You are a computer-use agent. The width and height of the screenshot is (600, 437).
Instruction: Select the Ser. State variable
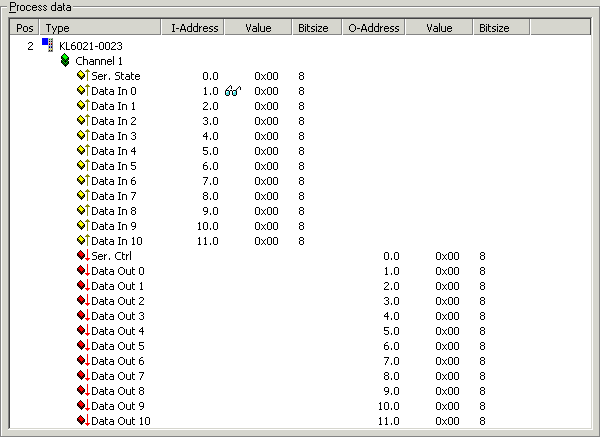point(116,76)
